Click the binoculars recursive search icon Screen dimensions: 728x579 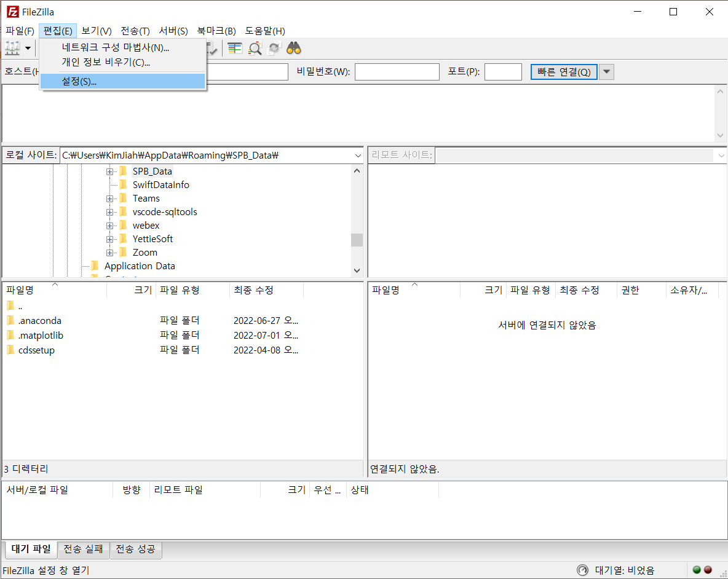point(294,48)
